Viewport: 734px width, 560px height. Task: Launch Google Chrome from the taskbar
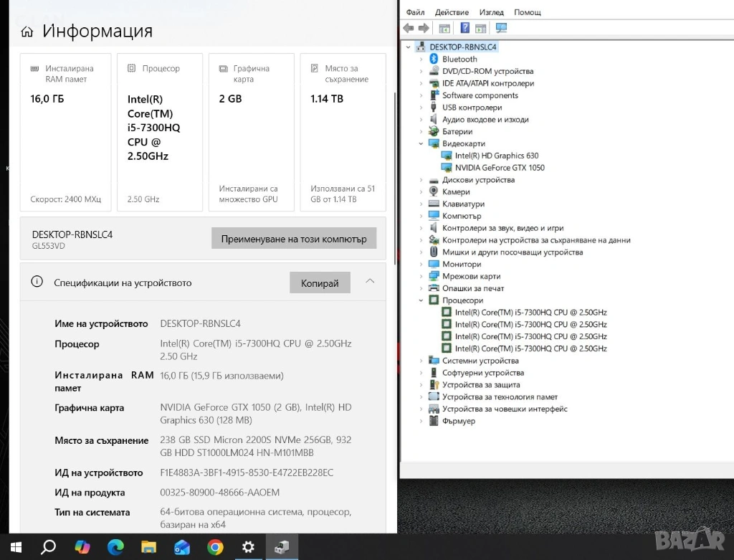click(x=215, y=547)
